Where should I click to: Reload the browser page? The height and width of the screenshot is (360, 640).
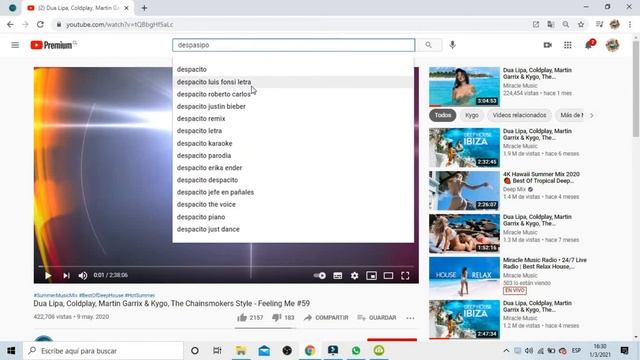click(x=40, y=24)
